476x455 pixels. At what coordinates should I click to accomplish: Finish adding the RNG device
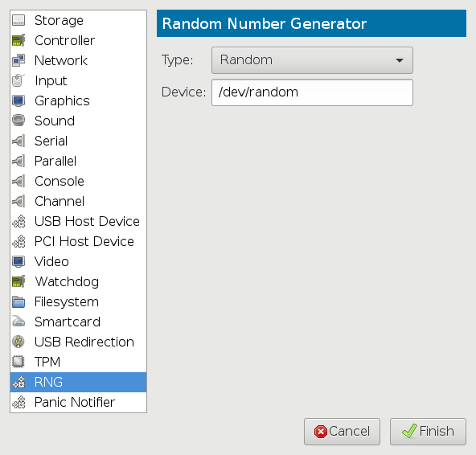(x=428, y=432)
